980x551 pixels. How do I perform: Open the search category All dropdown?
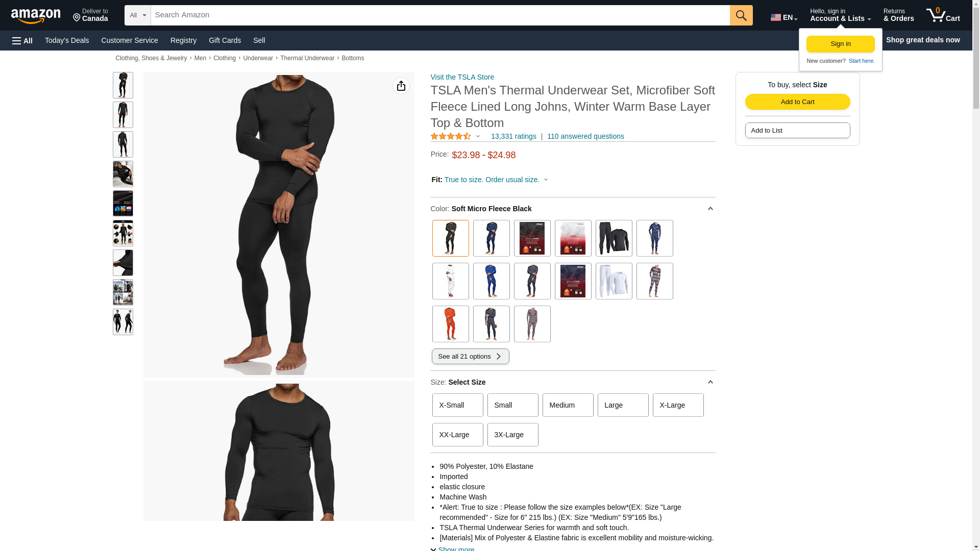(138, 15)
